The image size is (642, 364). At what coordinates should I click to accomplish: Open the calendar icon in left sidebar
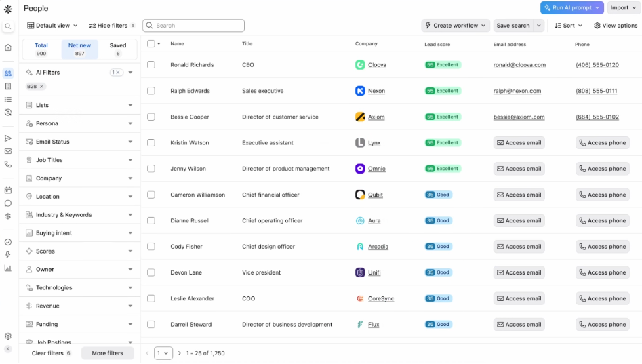pyautogui.click(x=8, y=190)
